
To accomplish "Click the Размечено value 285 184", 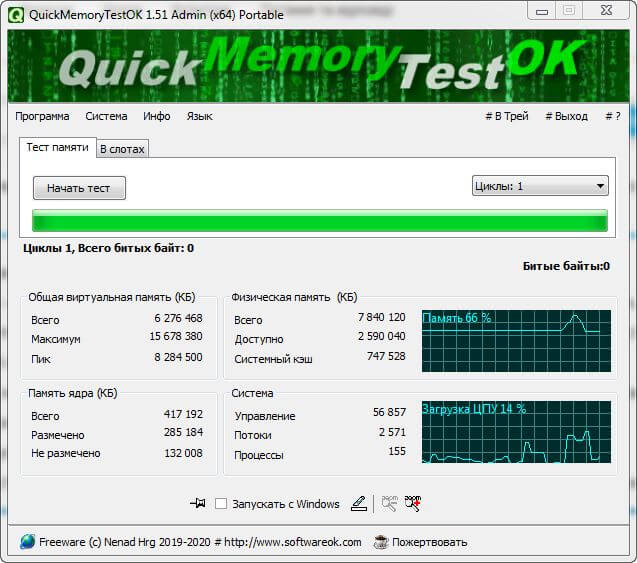I will pos(183,432).
